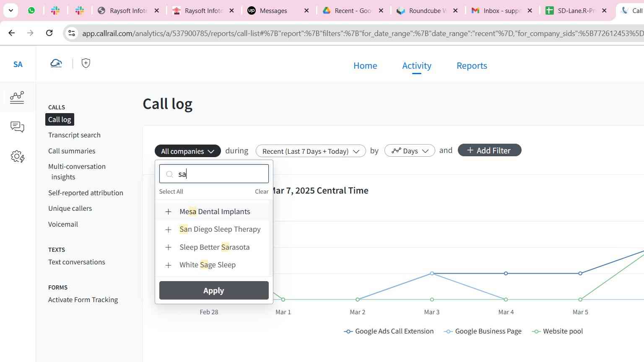Open Self-reported attribution

[86, 193]
